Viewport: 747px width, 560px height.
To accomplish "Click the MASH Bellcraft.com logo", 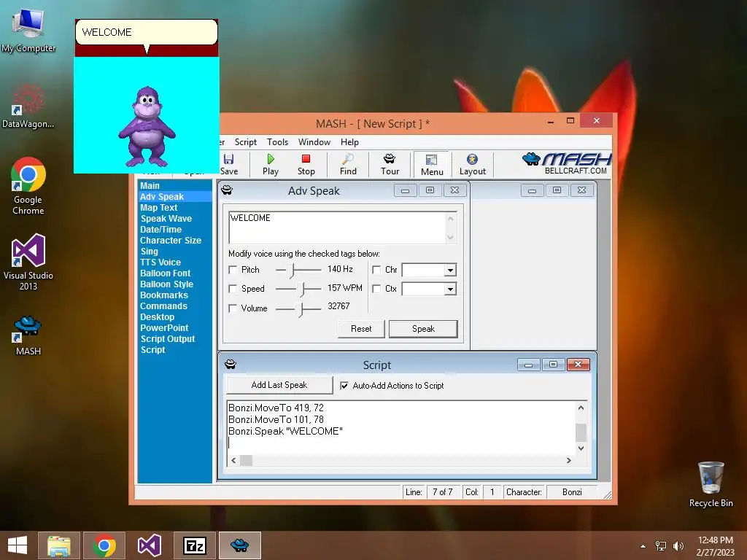I will (x=566, y=163).
